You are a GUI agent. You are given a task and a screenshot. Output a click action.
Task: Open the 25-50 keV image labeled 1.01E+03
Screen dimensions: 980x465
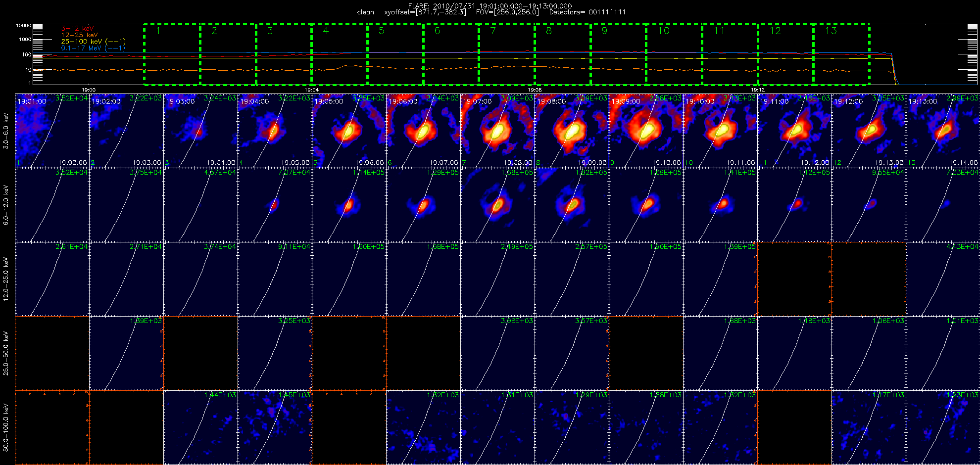(x=943, y=353)
